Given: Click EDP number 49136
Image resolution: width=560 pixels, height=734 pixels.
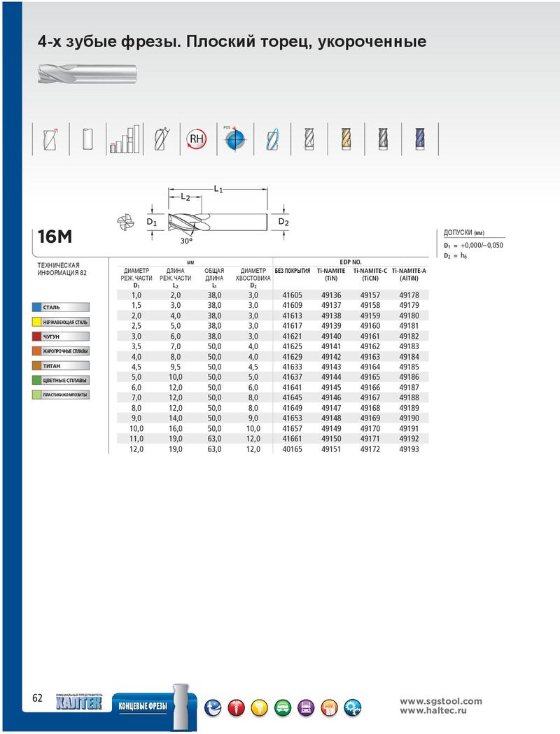Looking at the screenshot, I should 331,295.
